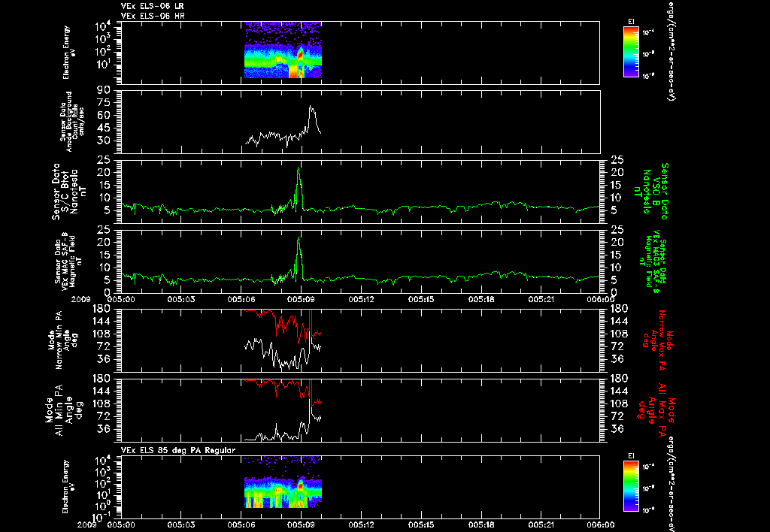
Task: Click the 'Narrow Min PA Angle' axis label
Action: point(62,339)
